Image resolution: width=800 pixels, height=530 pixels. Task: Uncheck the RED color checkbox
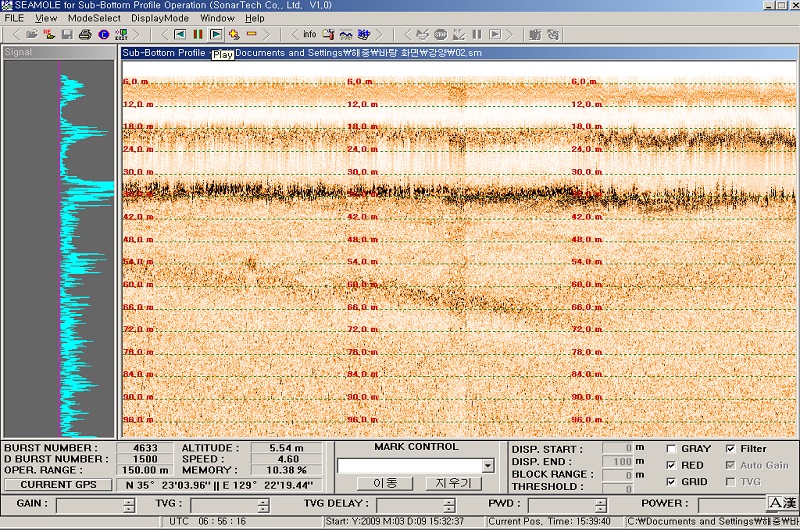click(671, 465)
